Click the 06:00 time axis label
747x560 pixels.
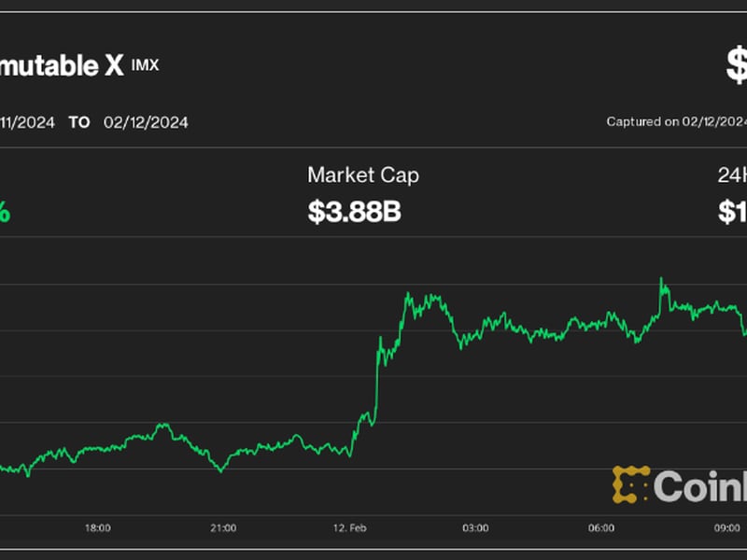pyautogui.click(x=601, y=528)
